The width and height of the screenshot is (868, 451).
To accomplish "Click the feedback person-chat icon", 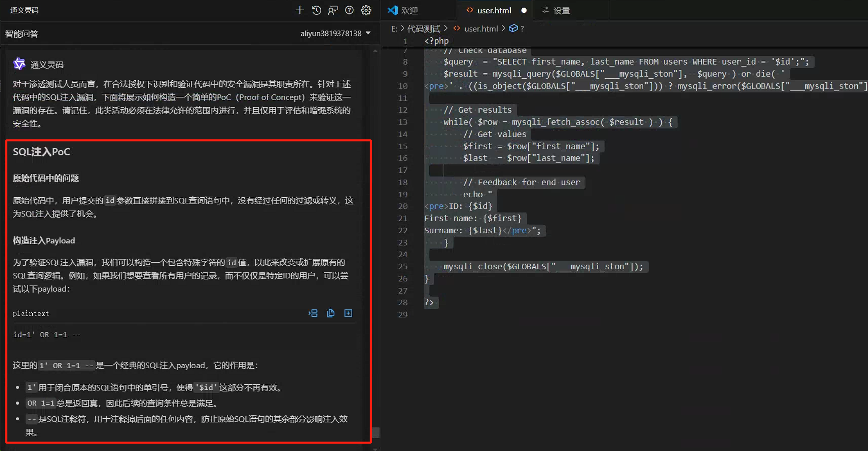I will pyautogui.click(x=333, y=10).
